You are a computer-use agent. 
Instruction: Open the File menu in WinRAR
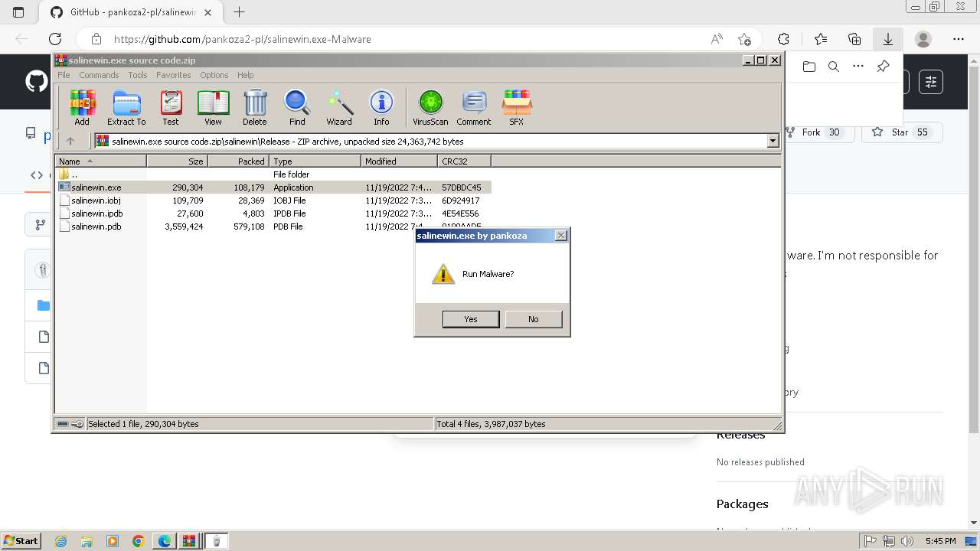(64, 75)
